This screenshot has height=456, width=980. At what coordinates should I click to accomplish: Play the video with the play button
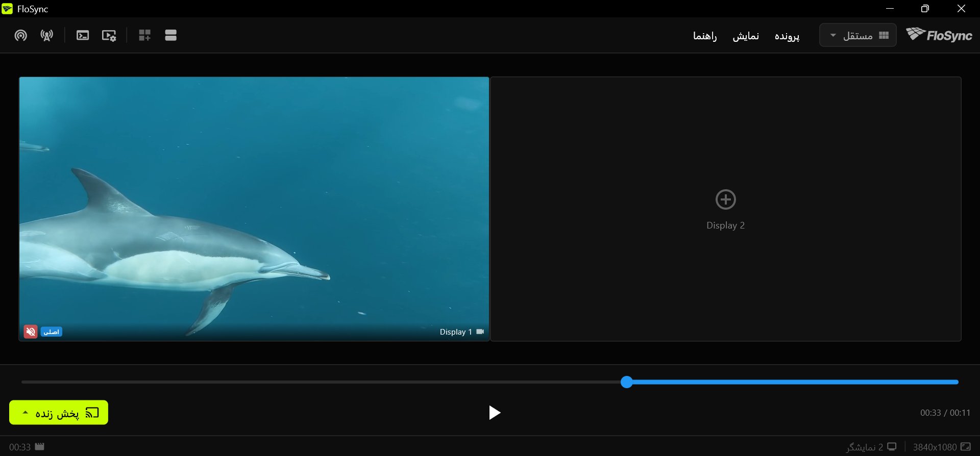click(494, 413)
